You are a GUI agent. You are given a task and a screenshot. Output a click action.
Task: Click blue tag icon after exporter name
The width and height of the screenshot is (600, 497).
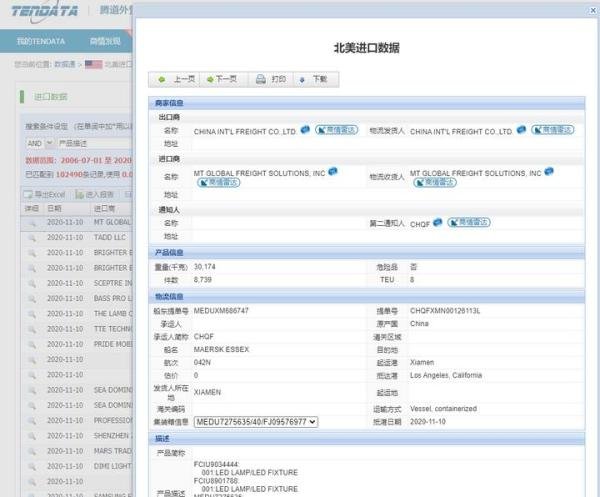tap(305, 130)
